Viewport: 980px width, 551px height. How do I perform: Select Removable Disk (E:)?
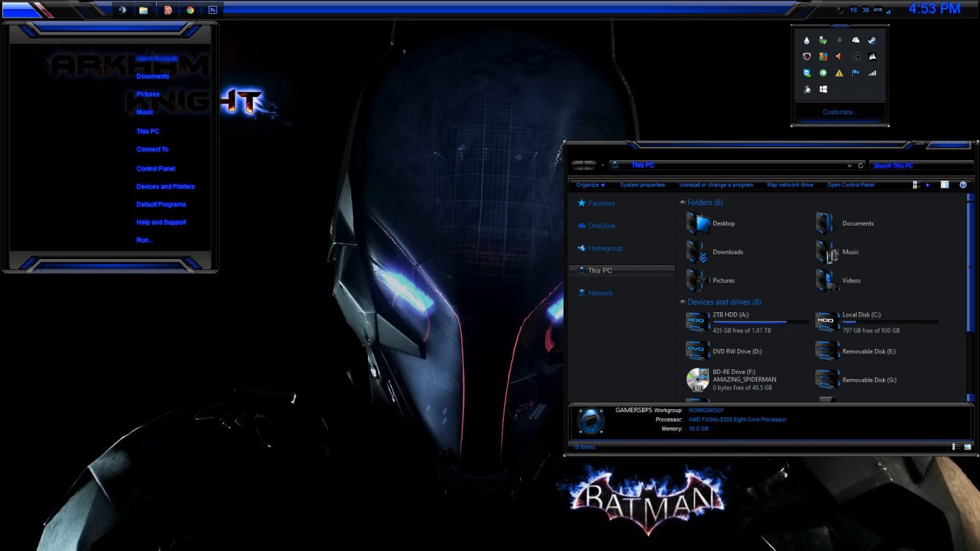coord(856,351)
